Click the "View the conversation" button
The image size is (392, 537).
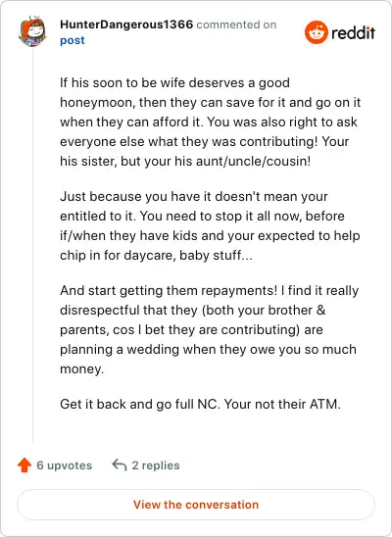click(x=196, y=505)
